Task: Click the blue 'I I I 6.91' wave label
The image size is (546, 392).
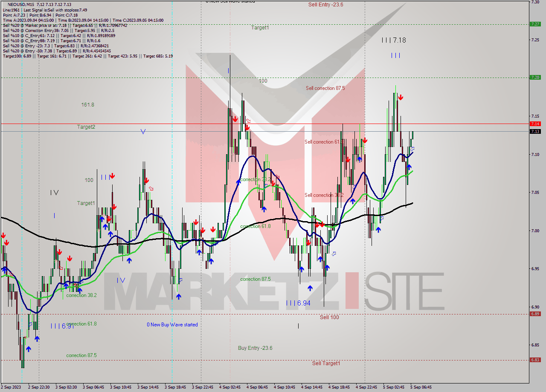Action: point(63,326)
